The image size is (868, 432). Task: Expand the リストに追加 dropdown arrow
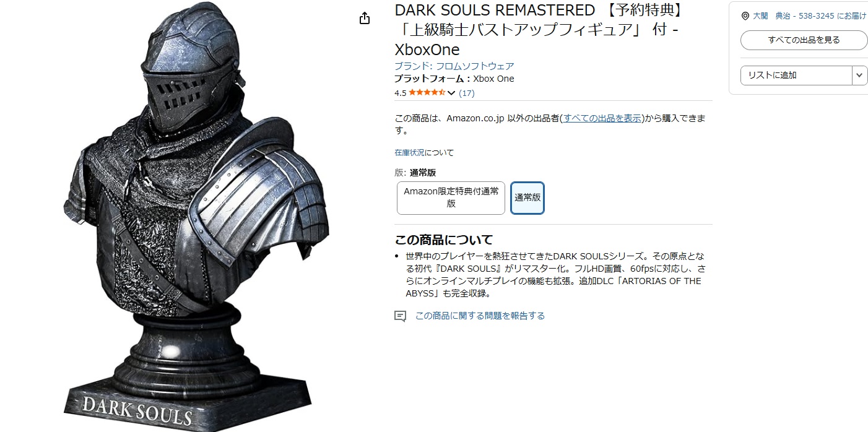[860, 76]
